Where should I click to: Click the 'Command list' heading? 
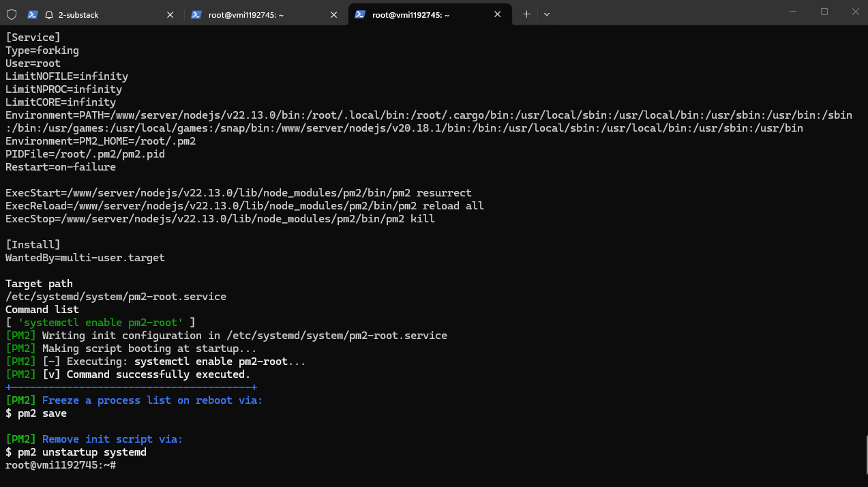click(x=42, y=310)
